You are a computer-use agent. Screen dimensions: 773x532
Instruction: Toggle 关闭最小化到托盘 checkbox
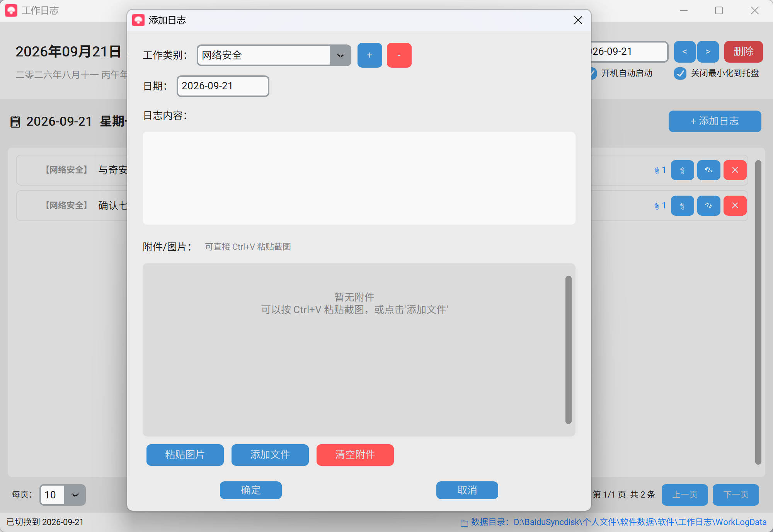click(680, 73)
